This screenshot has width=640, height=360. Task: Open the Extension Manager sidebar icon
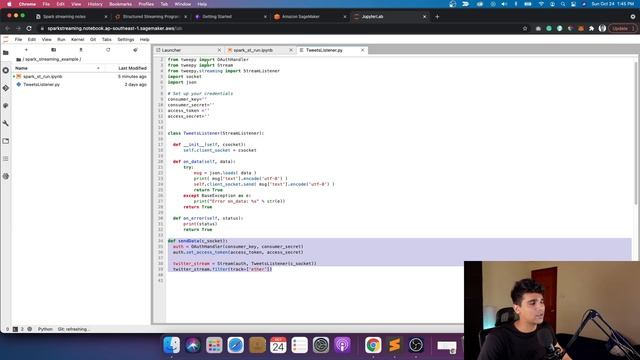point(6,176)
